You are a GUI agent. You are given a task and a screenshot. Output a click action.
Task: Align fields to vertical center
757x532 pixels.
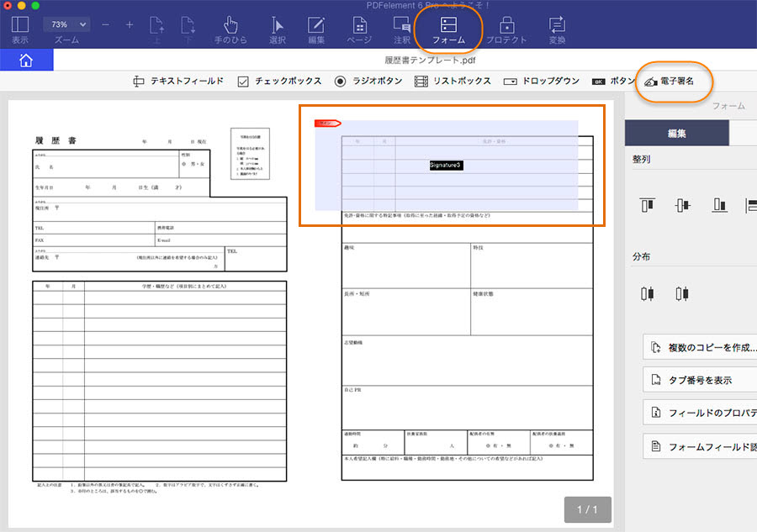tap(683, 205)
